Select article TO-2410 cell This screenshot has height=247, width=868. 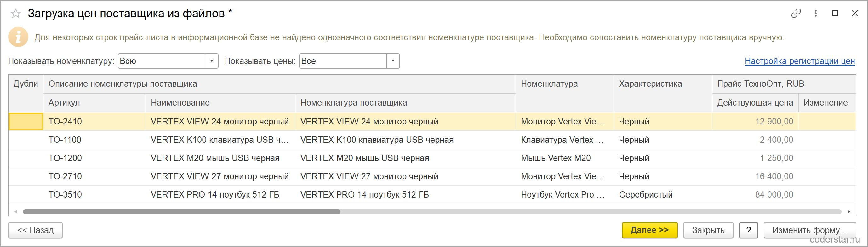(94, 121)
